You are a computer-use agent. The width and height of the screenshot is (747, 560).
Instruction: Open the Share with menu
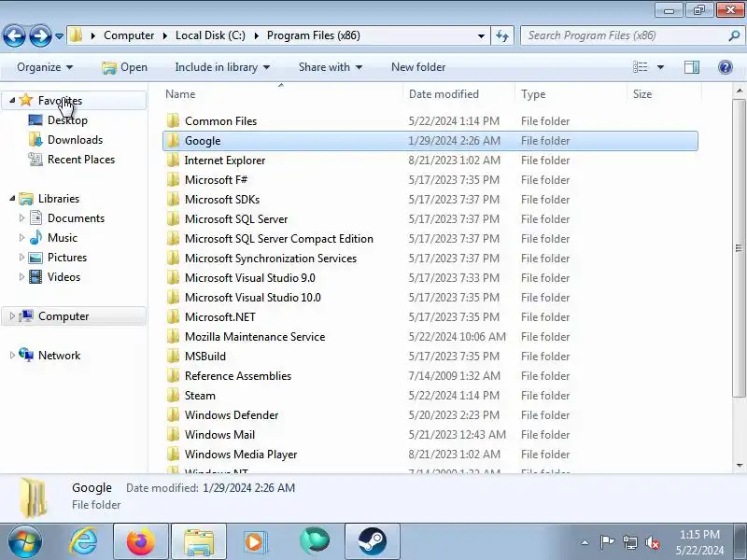click(x=331, y=67)
